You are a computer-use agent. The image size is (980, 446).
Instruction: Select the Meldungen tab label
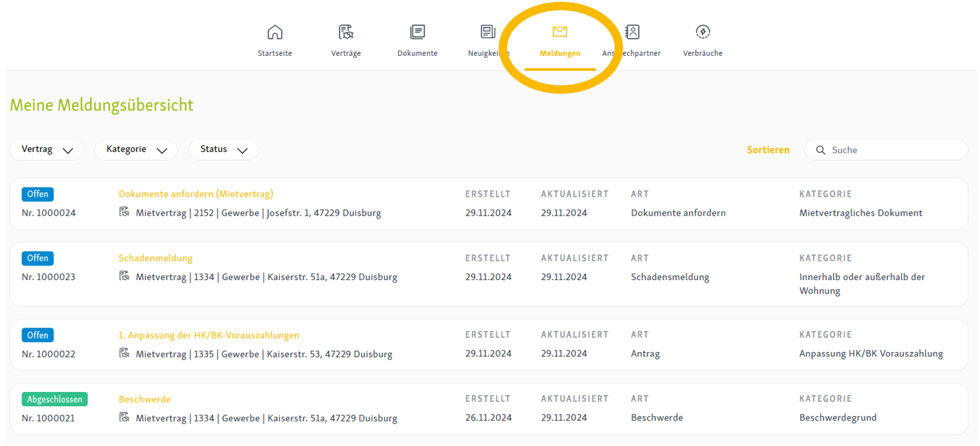560,53
